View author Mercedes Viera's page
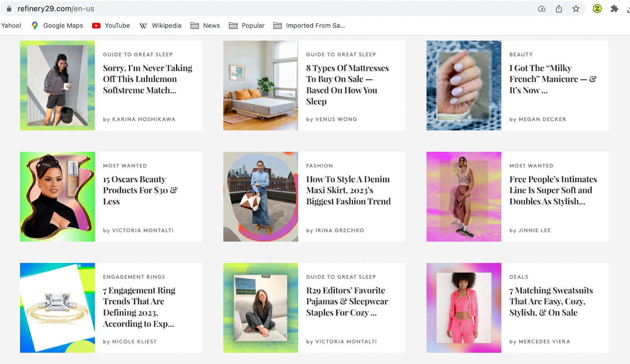Viewport: 630px width, 364px height. 544,342
